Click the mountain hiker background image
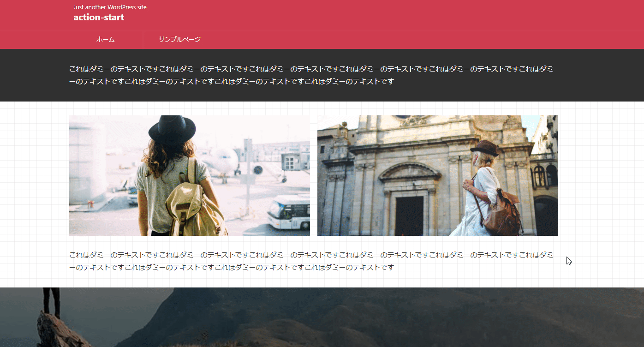This screenshot has width=644, height=347. 322,317
